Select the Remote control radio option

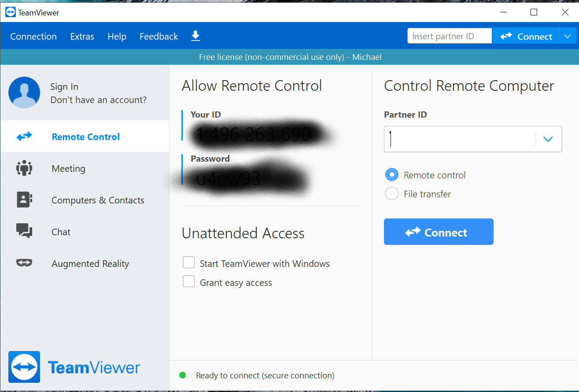(x=392, y=175)
